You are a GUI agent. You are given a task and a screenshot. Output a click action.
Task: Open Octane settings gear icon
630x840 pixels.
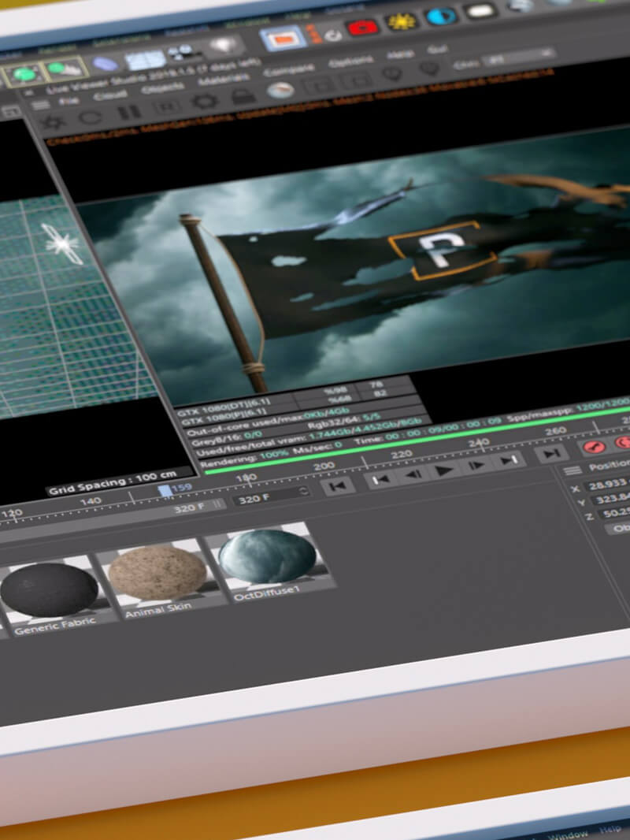point(204,101)
